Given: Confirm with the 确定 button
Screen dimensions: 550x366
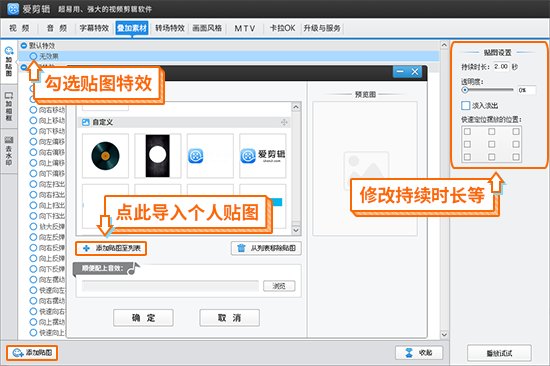Looking at the screenshot, I should [143, 318].
